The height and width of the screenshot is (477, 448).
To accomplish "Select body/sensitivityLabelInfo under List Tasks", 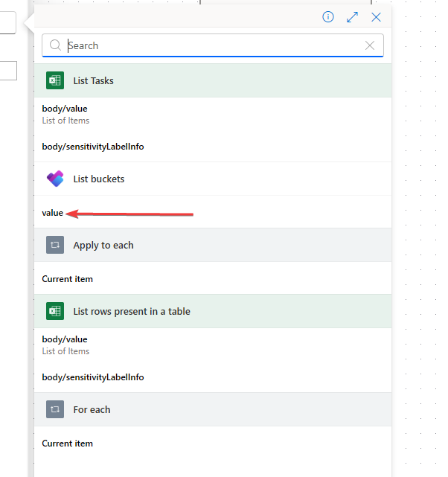I will [x=93, y=147].
